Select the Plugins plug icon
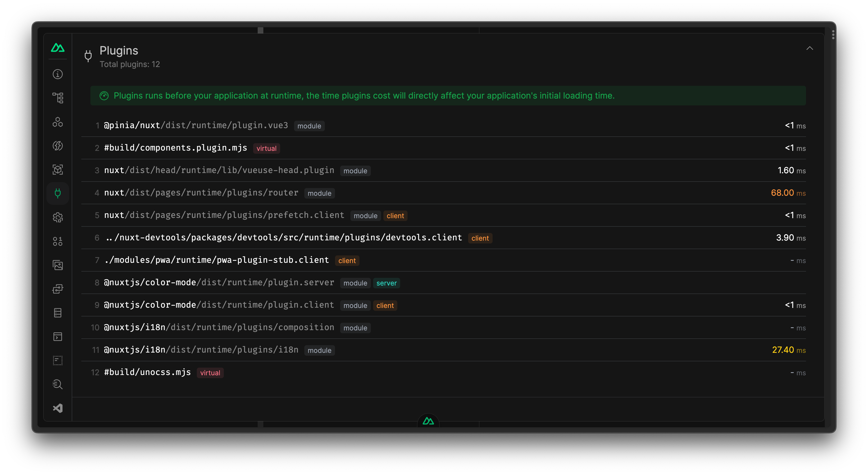The image size is (868, 475). coord(58,193)
